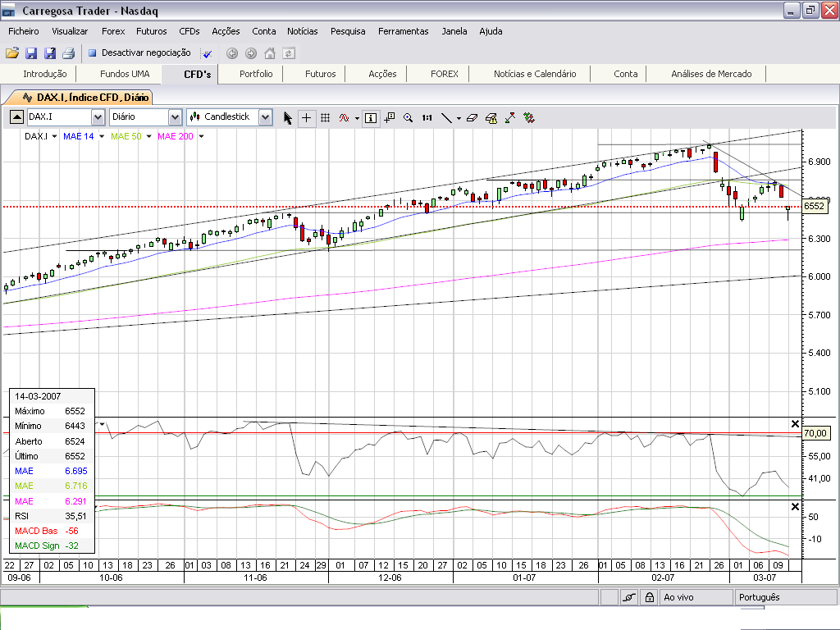Click the Ao vivo status field
The width and height of the screenshot is (840, 630).
[x=696, y=597]
